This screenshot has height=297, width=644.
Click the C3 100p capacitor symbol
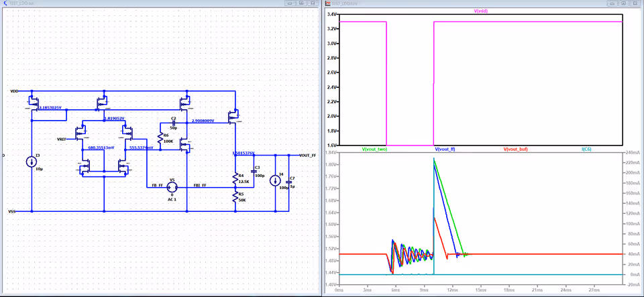pos(254,171)
